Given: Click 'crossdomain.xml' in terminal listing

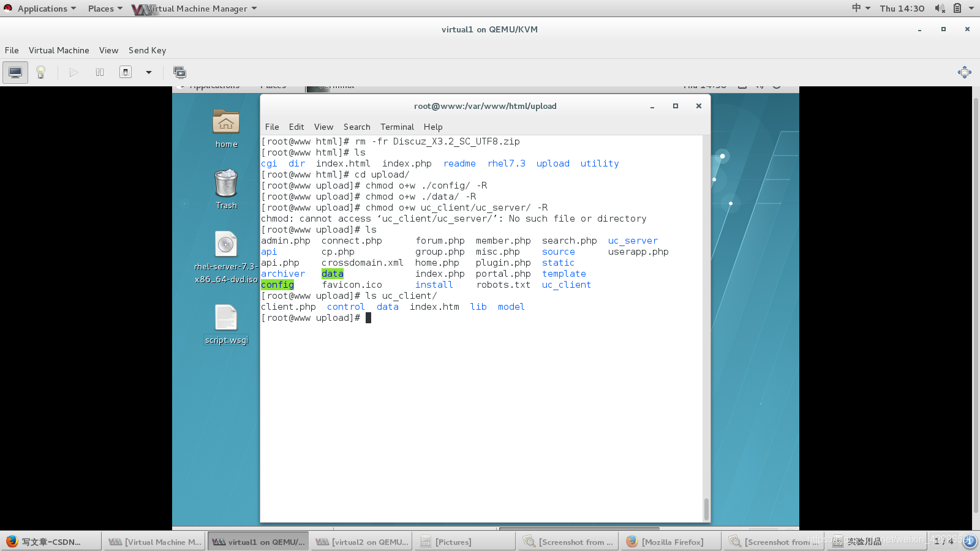Looking at the screenshot, I should coord(363,263).
